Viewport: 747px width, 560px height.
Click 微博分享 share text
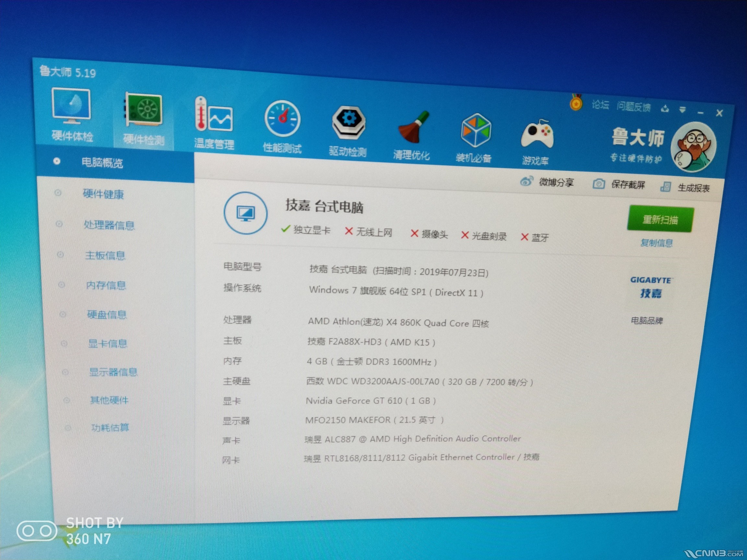tap(556, 182)
